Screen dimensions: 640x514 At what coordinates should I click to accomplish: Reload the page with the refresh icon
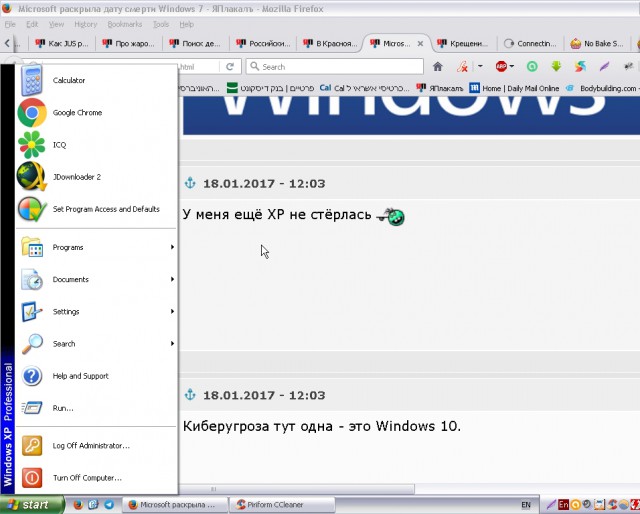(230, 67)
